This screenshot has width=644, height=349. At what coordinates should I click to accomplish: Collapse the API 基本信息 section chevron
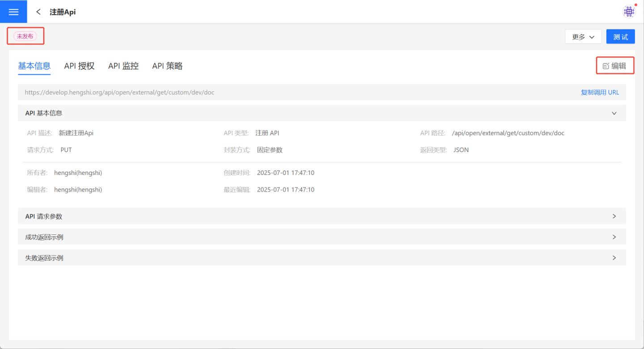[x=614, y=113]
